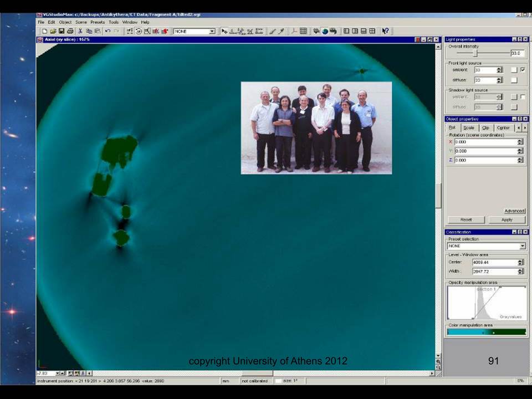Click the Reset button in Object properties

[466, 220]
